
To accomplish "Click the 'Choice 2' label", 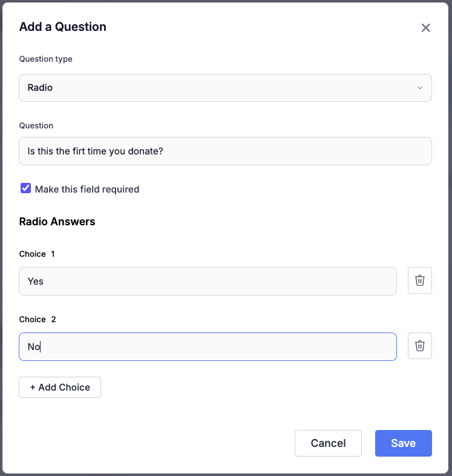I will point(38,319).
